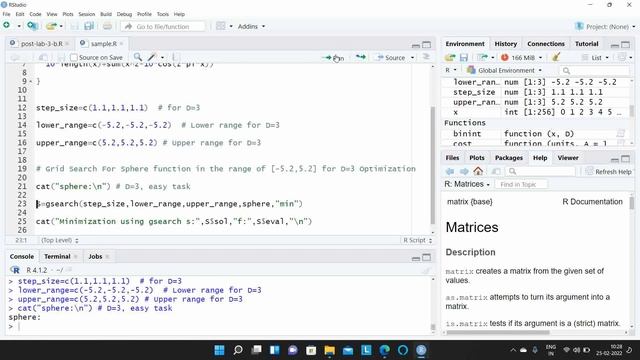Find and replace magnifier in editor toolbar

click(x=138, y=57)
